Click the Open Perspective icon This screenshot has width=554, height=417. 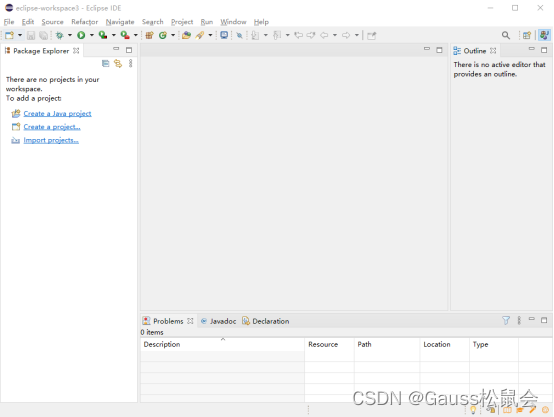(x=527, y=35)
